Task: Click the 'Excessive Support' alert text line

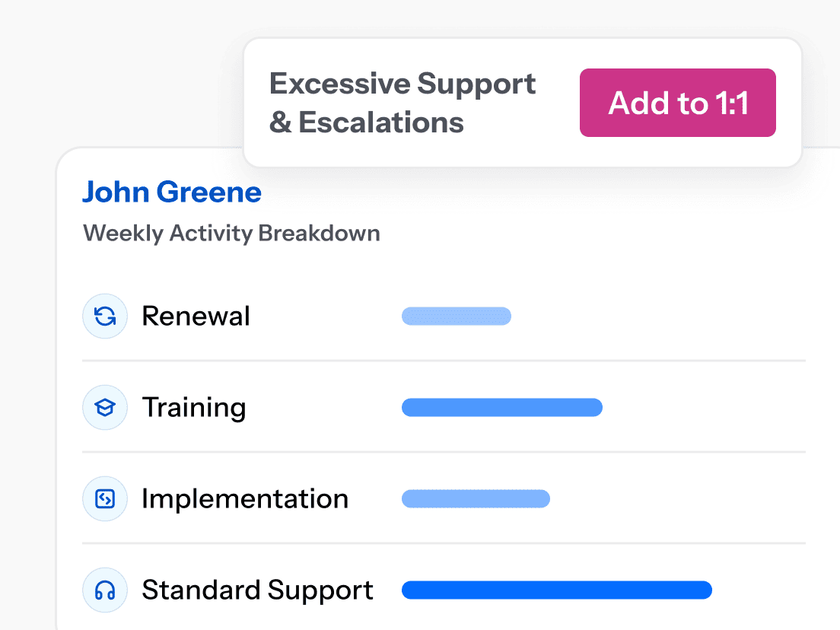Action: 402,84
